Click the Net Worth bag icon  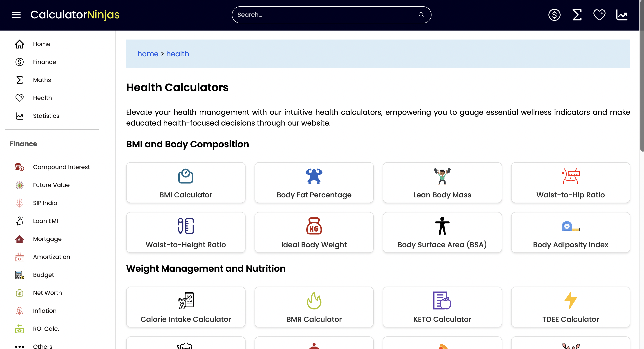20,293
